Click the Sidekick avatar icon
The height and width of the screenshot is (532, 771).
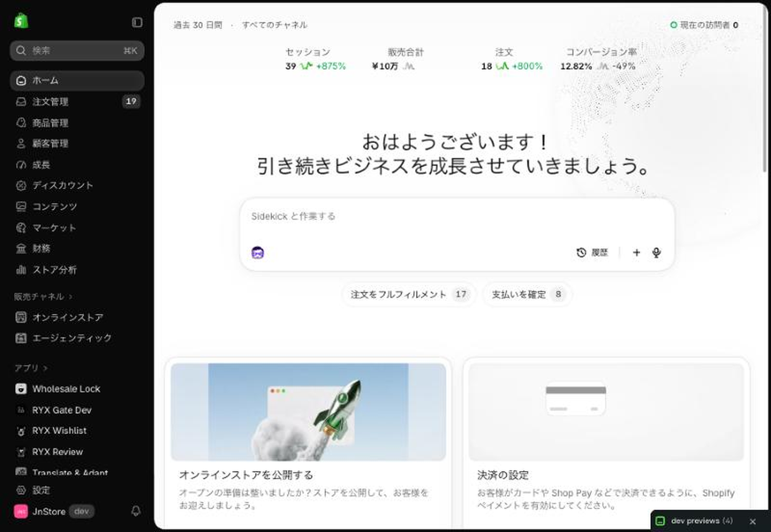[258, 253]
